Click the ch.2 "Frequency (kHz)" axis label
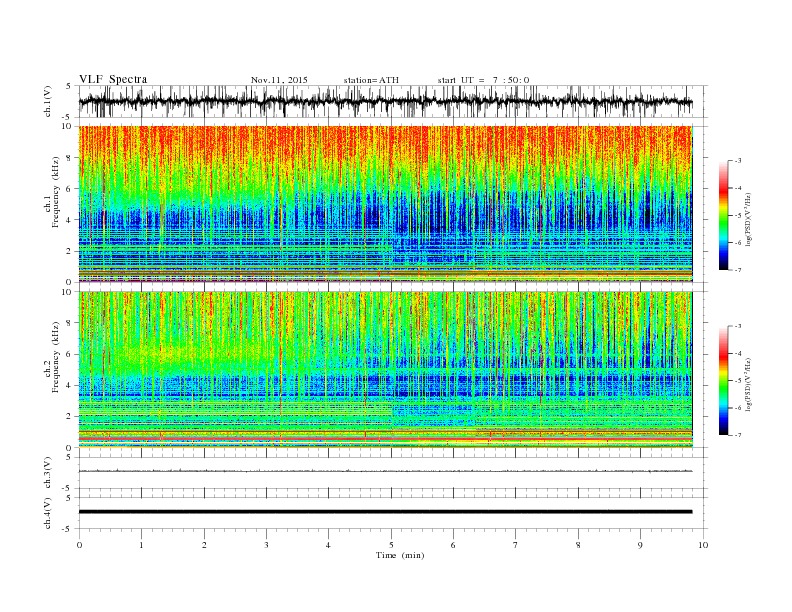792x612 pixels. click(x=57, y=356)
